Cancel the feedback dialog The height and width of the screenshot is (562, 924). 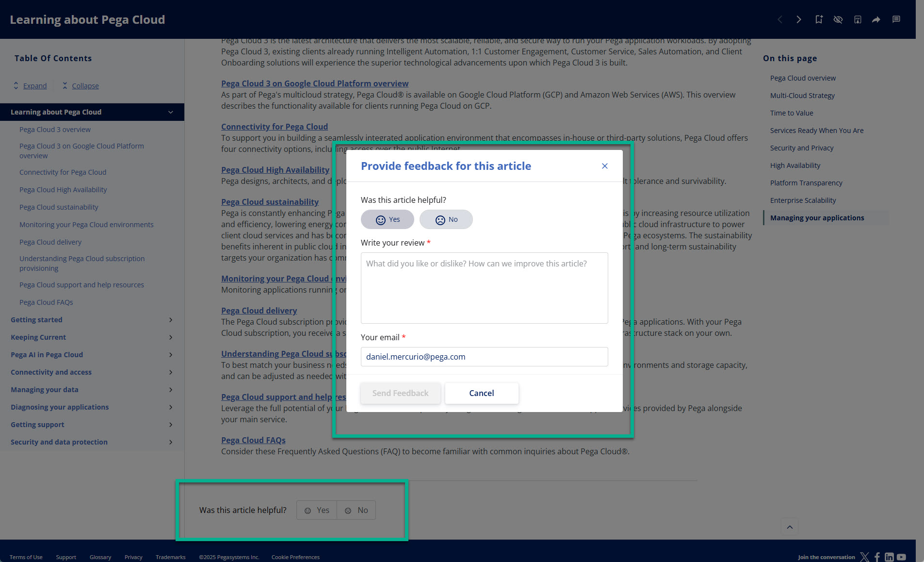click(482, 393)
